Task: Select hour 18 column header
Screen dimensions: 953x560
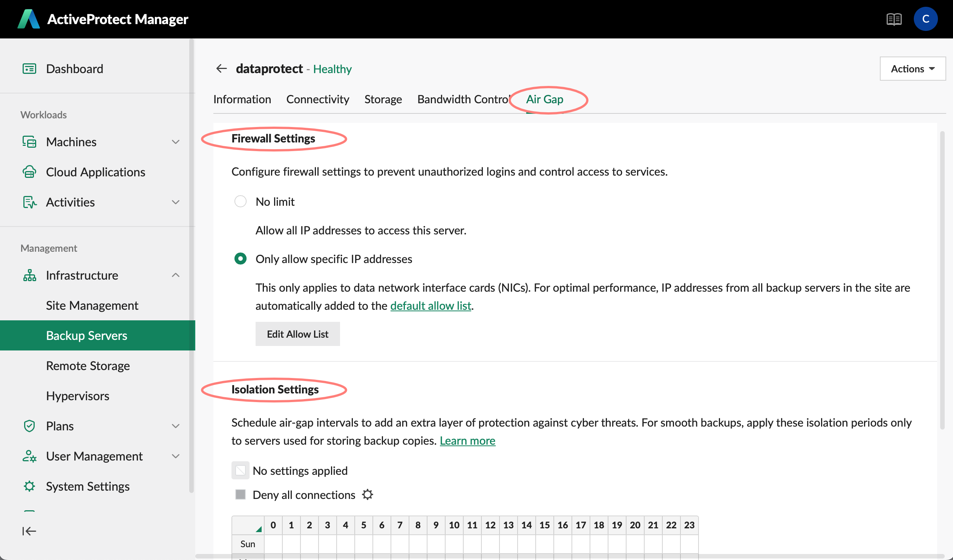Action: [x=599, y=525]
